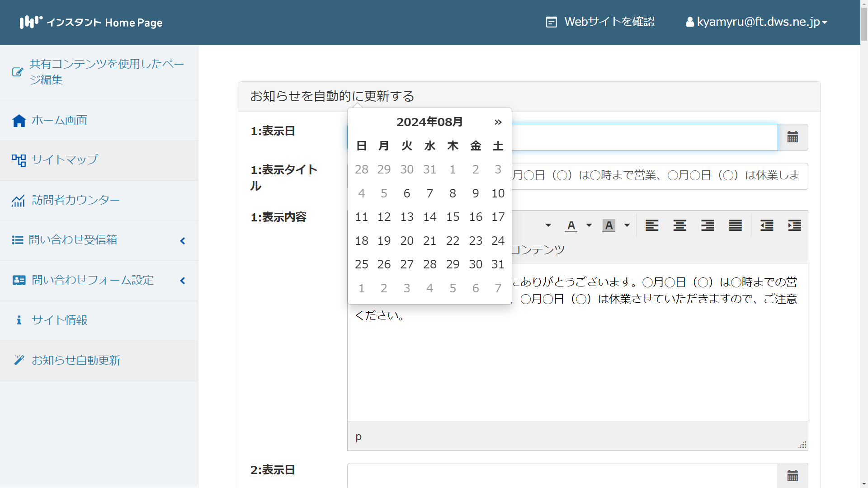The image size is (868, 488).
Task: Expand 問い合わせフォーム設定 submenu chevron
Action: click(x=183, y=281)
